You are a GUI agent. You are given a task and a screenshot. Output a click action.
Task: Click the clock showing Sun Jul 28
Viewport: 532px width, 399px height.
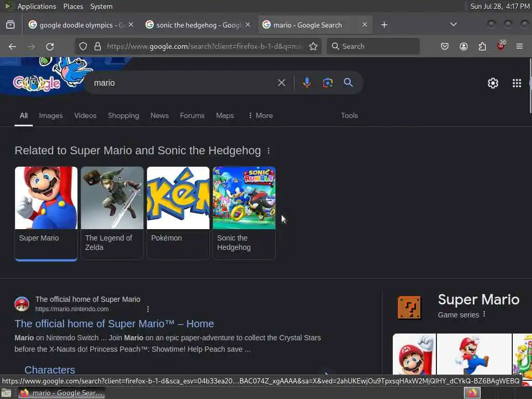click(500, 6)
